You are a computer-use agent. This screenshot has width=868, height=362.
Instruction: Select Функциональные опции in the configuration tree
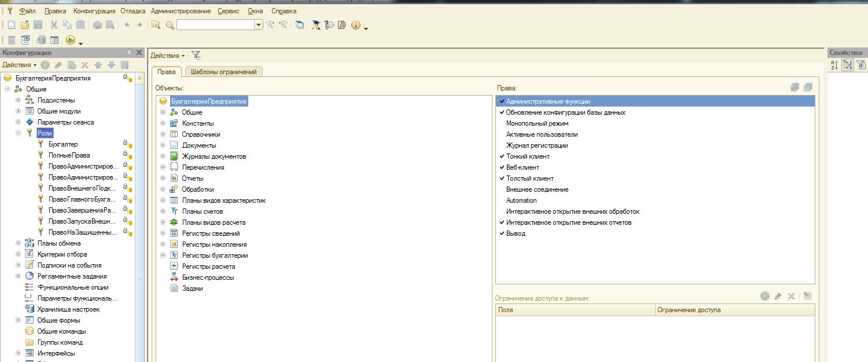pyautogui.click(x=73, y=287)
